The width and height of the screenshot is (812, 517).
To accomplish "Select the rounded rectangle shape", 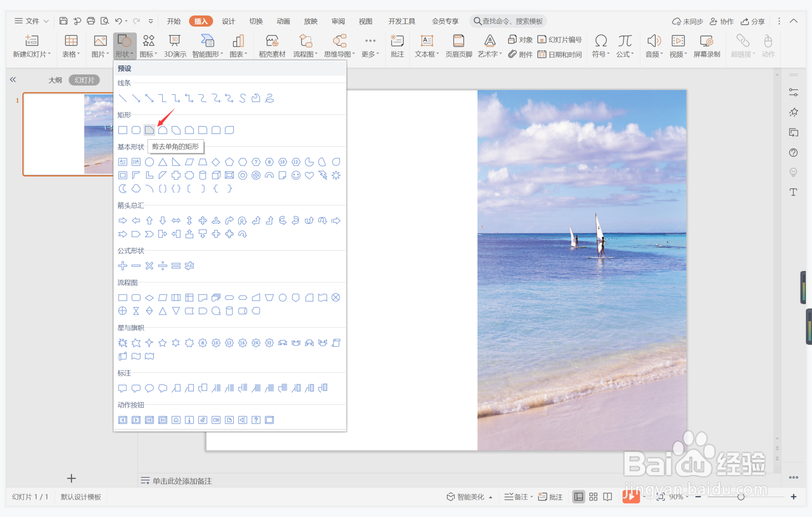I will coord(136,130).
